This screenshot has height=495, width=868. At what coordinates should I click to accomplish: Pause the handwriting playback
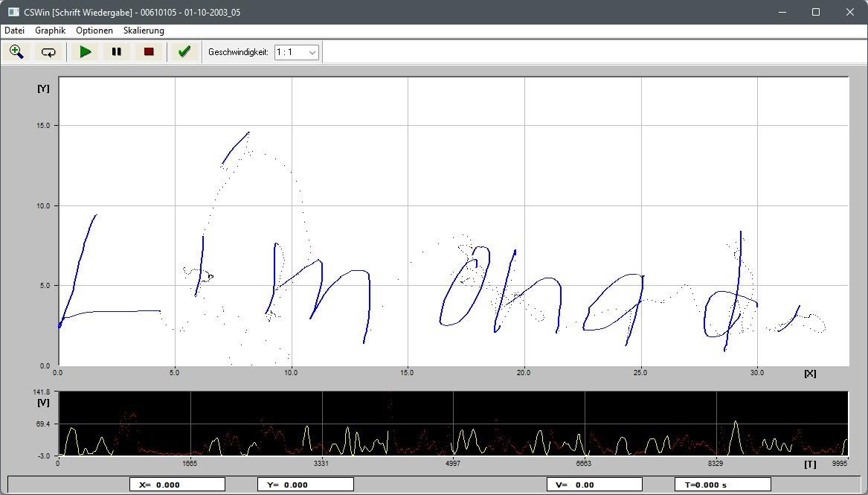[x=117, y=52]
